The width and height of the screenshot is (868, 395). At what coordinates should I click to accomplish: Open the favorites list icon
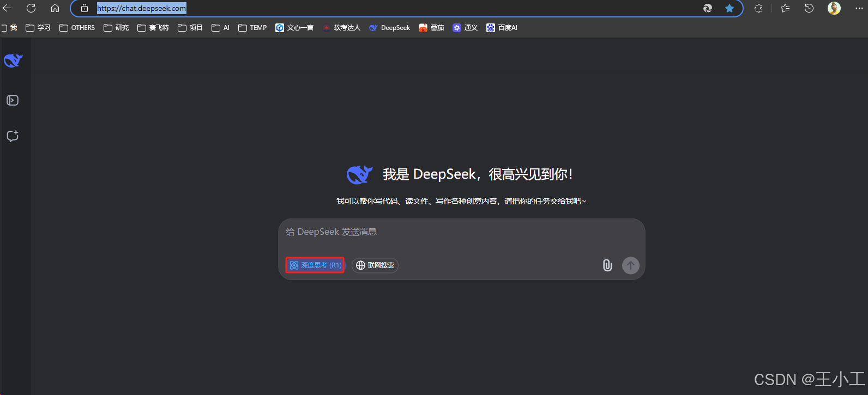click(785, 8)
